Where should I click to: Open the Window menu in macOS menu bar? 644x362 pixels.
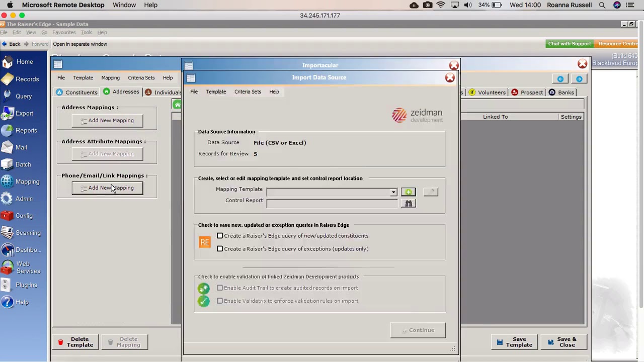click(x=124, y=5)
